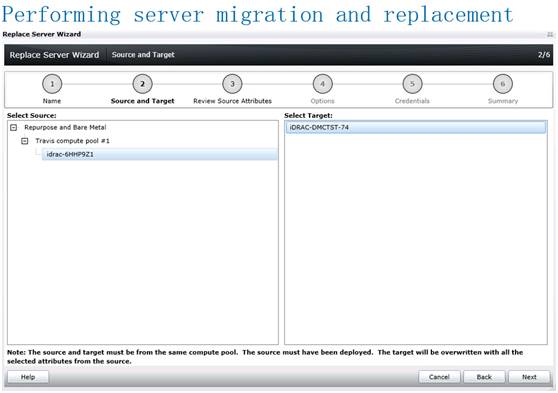Viewport: 558px width, 393px height.
Task: Click the Select Target: label
Action: click(308, 115)
